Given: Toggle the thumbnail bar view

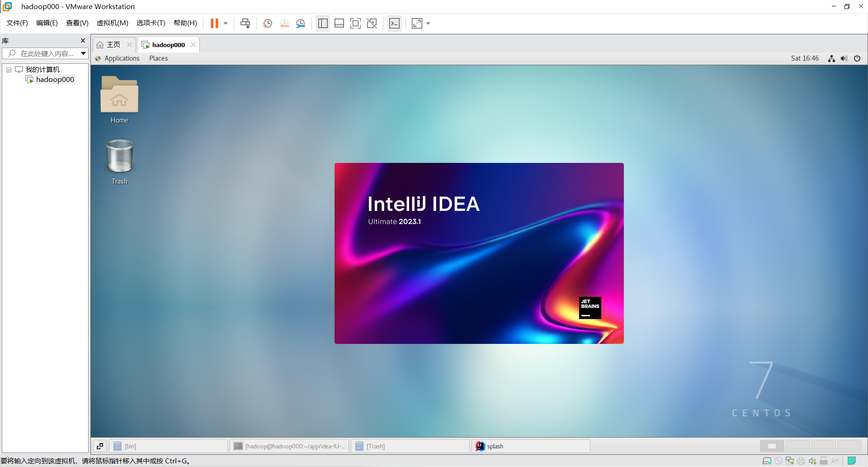Looking at the screenshot, I should pos(339,23).
